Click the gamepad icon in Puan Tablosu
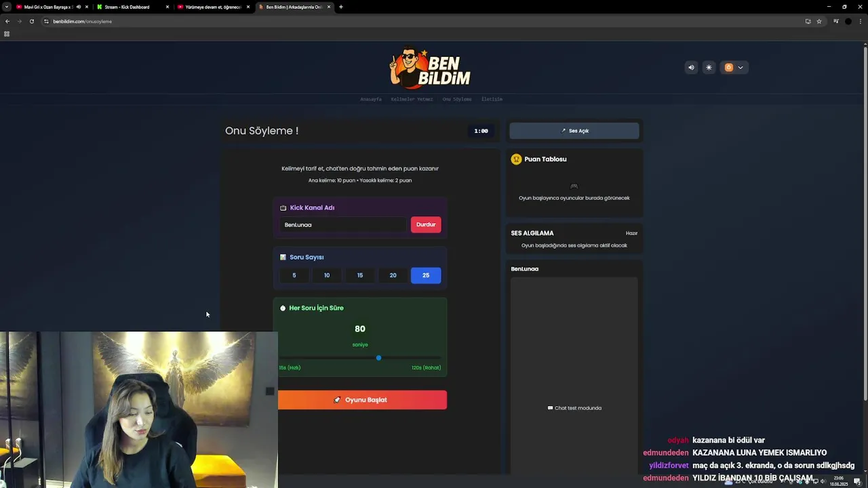This screenshot has width=868, height=488. (x=574, y=186)
